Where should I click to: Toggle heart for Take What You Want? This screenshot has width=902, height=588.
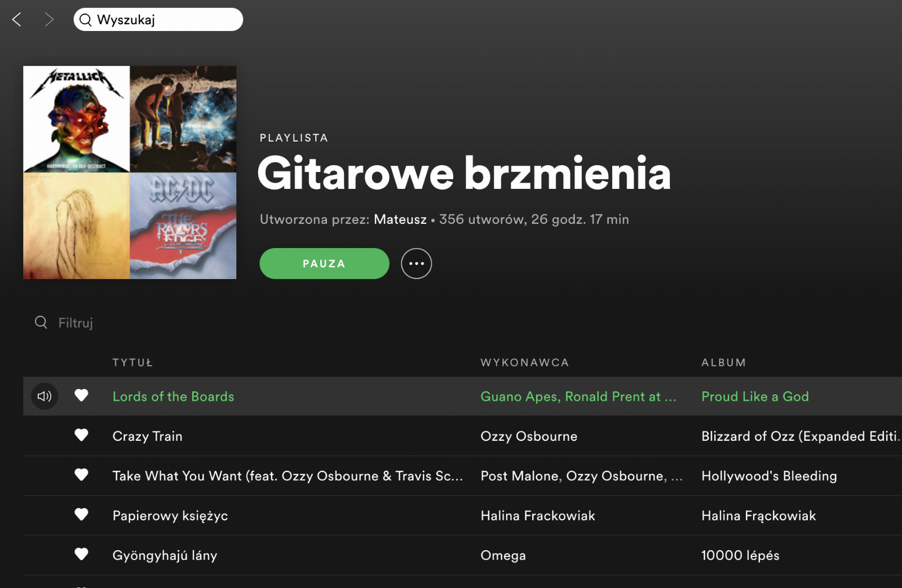(x=81, y=475)
